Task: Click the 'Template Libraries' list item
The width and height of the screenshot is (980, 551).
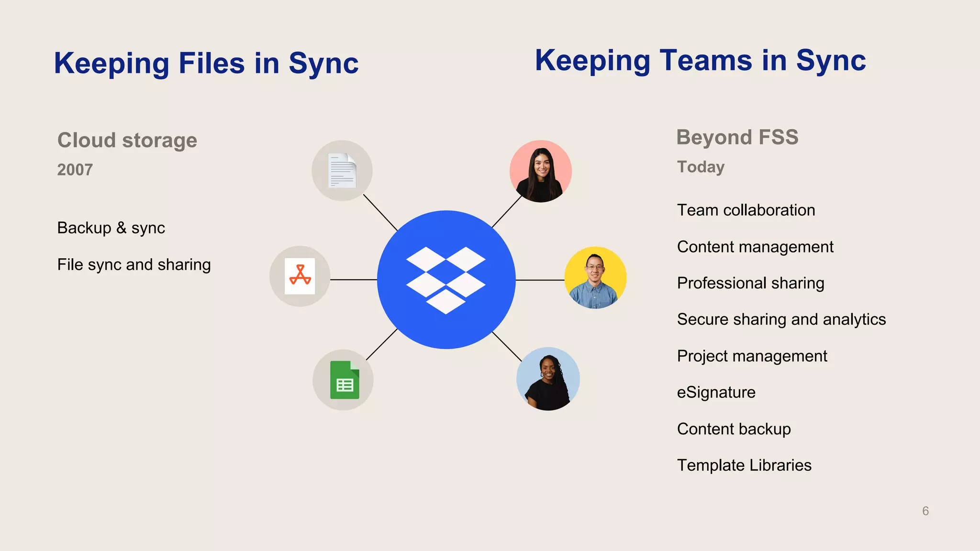Action: point(744,465)
